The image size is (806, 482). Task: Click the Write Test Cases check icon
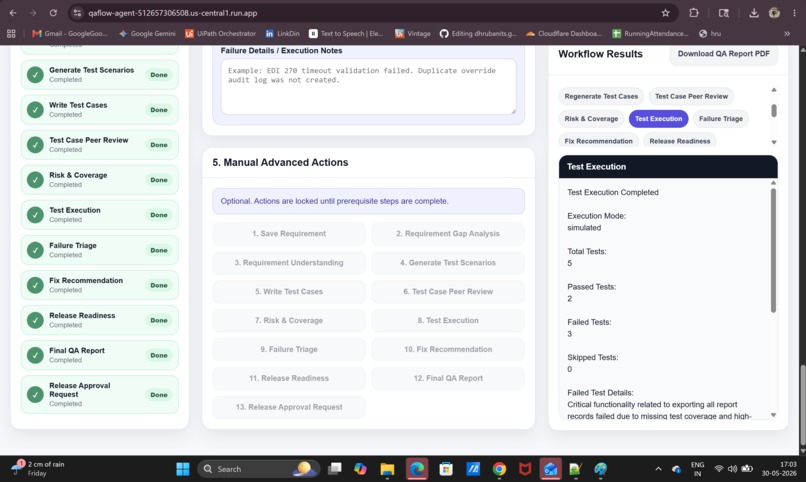tap(35, 109)
